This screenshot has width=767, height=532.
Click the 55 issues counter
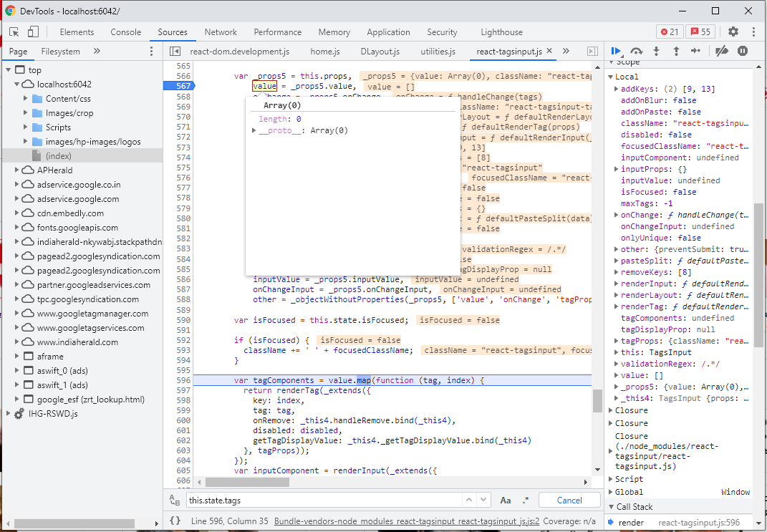700,32
